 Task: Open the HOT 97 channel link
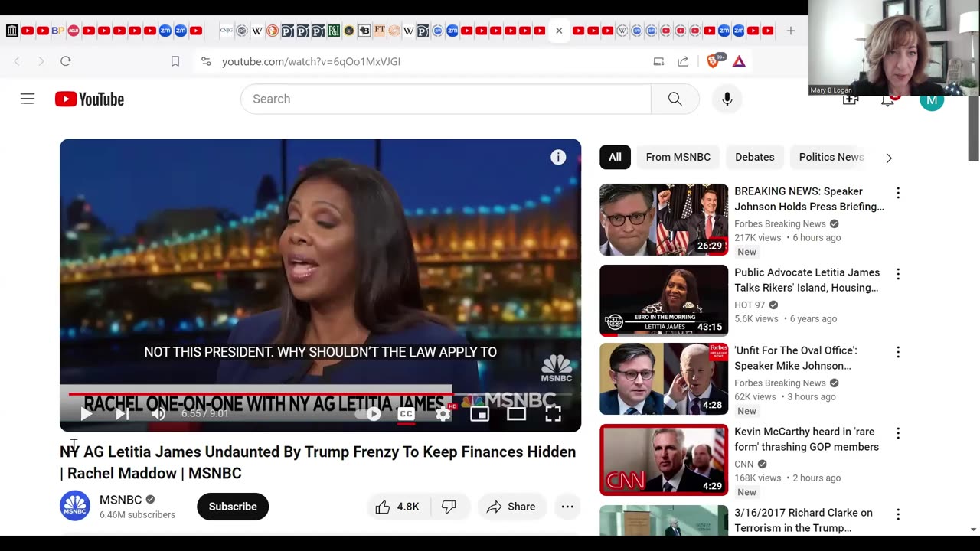pos(750,305)
